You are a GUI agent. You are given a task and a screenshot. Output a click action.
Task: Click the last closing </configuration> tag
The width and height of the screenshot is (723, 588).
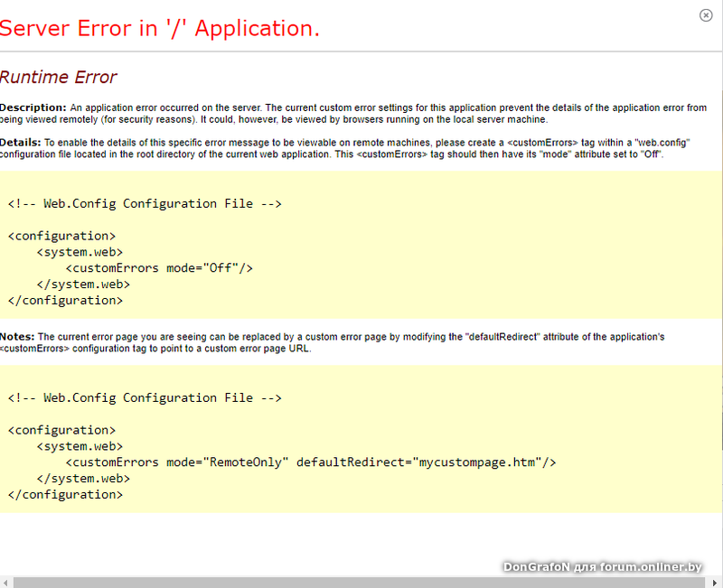(65, 495)
